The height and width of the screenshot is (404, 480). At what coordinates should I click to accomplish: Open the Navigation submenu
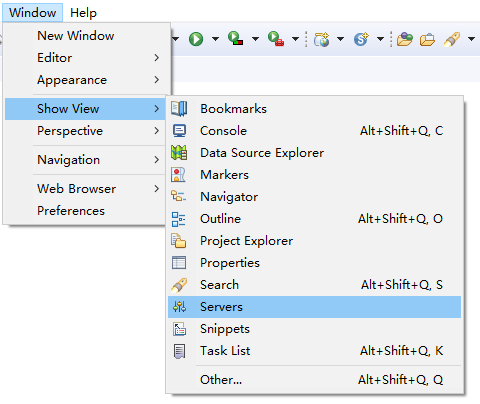pyautogui.click(x=85, y=160)
